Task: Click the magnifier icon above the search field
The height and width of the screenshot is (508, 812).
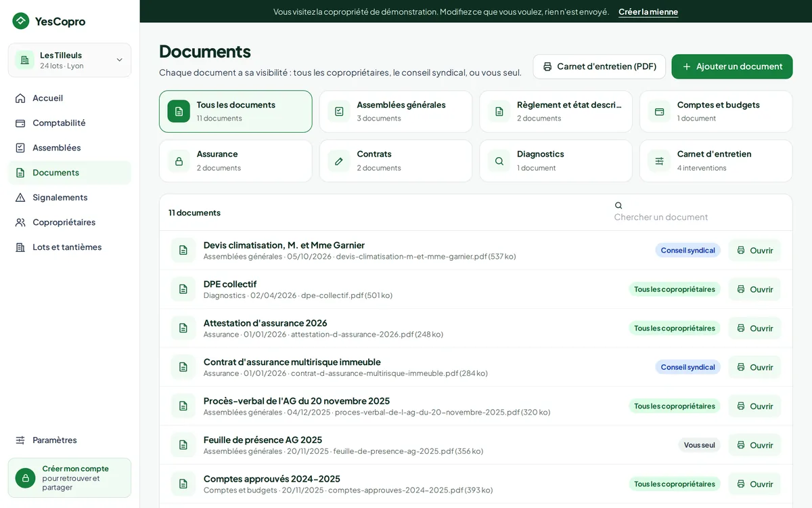Action: point(618,205)
